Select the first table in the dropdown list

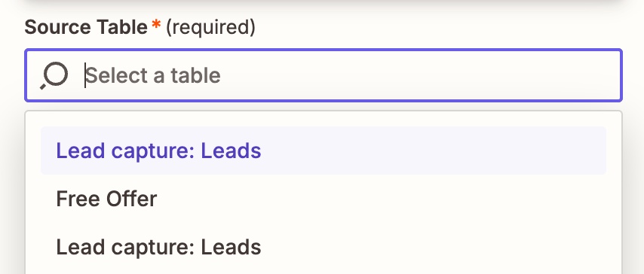point(324,151)
